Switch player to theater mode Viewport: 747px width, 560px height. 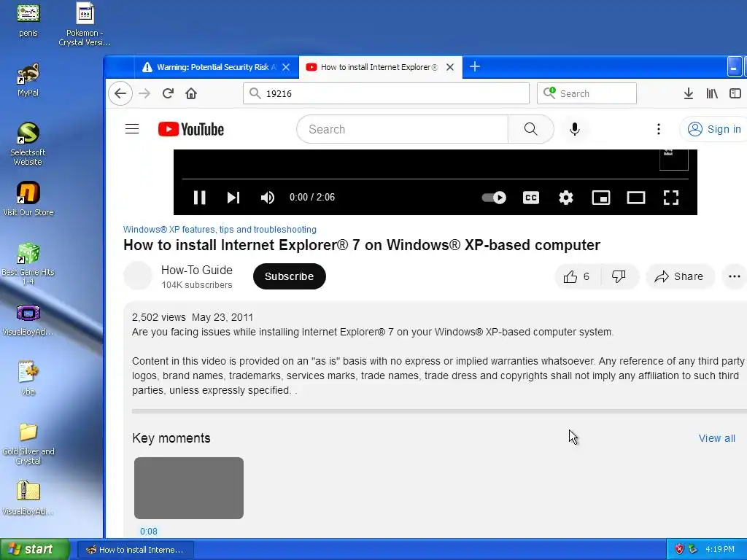[636, 197]
